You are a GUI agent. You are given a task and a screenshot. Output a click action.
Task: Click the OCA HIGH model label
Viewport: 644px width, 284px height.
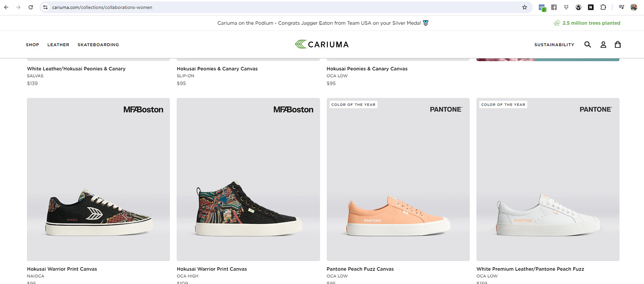click(188, 276)
